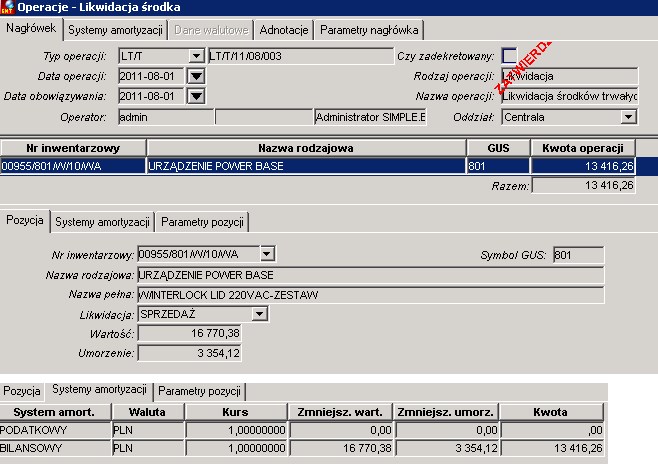
Task: Click the Nazwa rodzajowa field in position form
Action: pos(371,275)
